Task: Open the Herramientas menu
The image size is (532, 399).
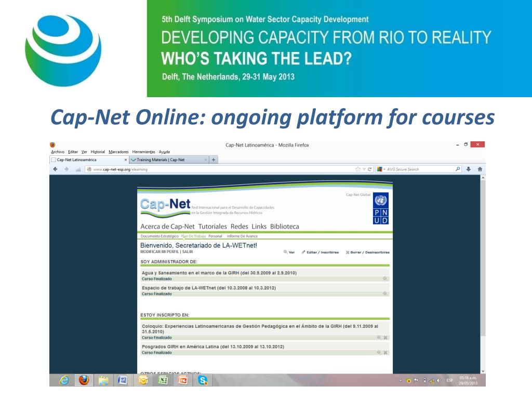Action: (143, 152)
